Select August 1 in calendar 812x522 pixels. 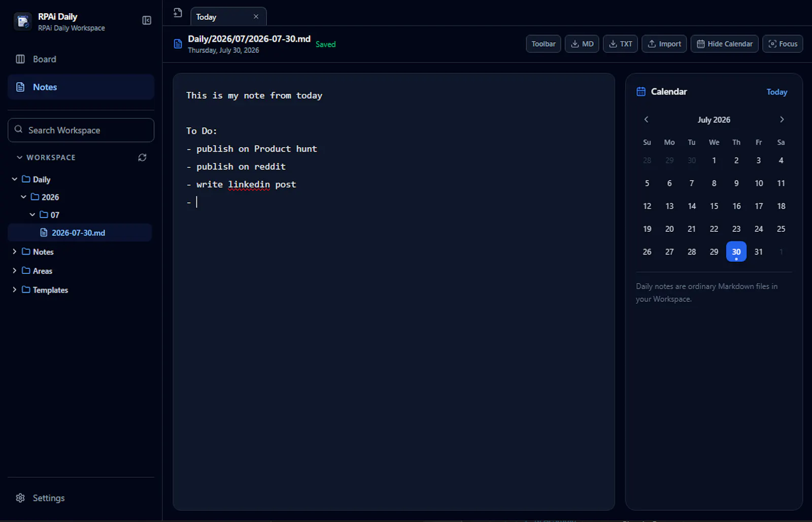[781, 252]
